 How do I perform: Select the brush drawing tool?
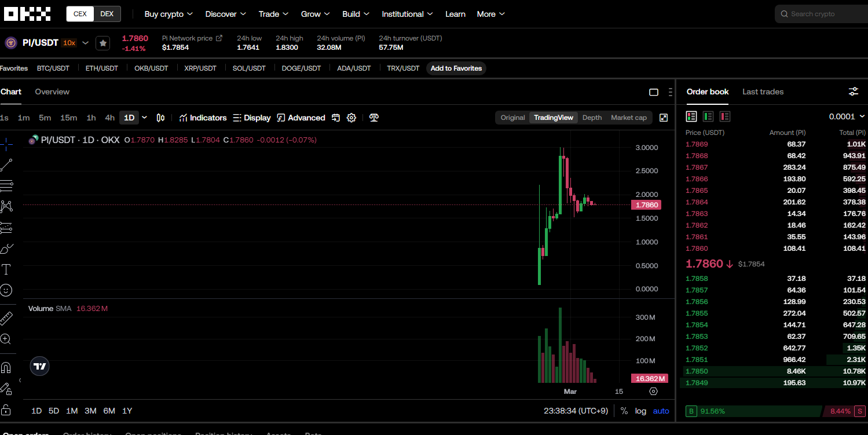6,248
